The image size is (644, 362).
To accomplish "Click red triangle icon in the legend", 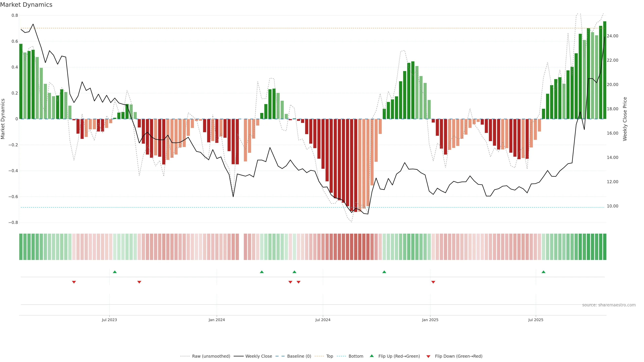I will pos(428,356).
